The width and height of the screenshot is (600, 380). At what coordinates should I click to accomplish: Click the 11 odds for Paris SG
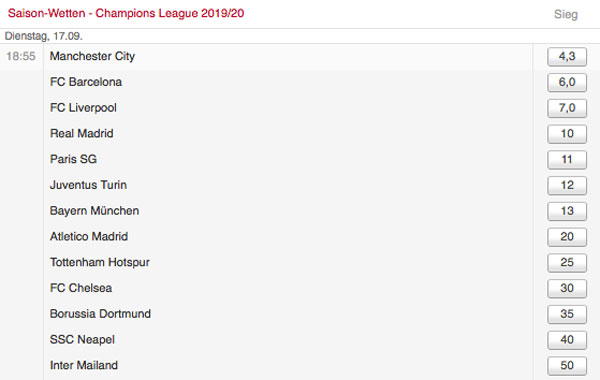(x=567, y=160)
